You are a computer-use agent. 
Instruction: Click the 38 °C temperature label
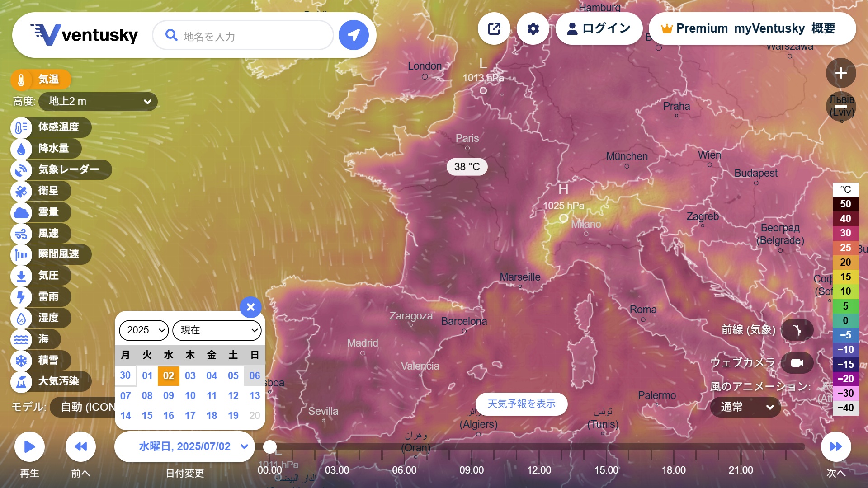[467, 167]
